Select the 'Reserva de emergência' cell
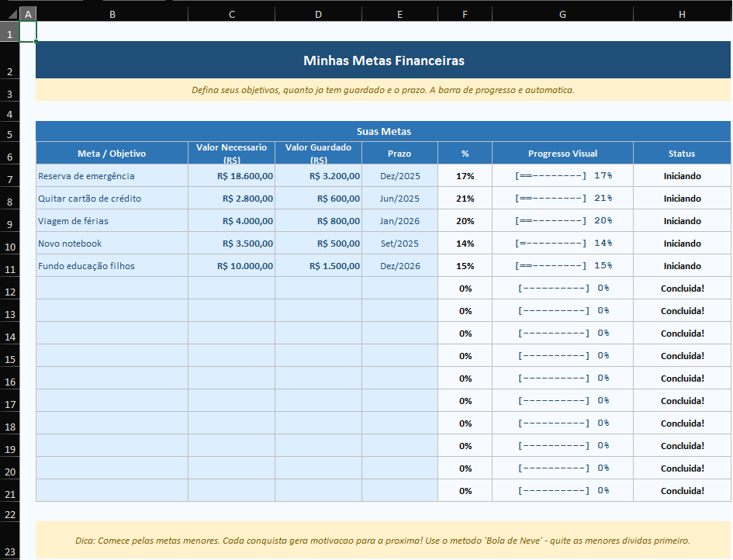The height and width of the screenshot is (560, 733). [x=112, y=176]
